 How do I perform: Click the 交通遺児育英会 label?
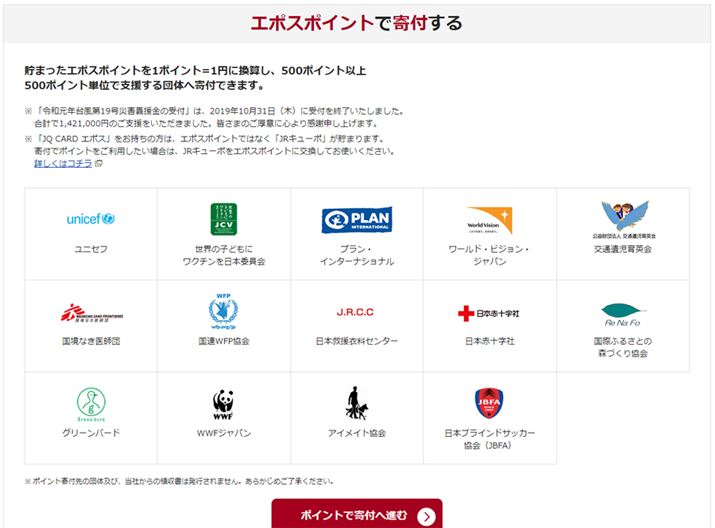[623, 249]
